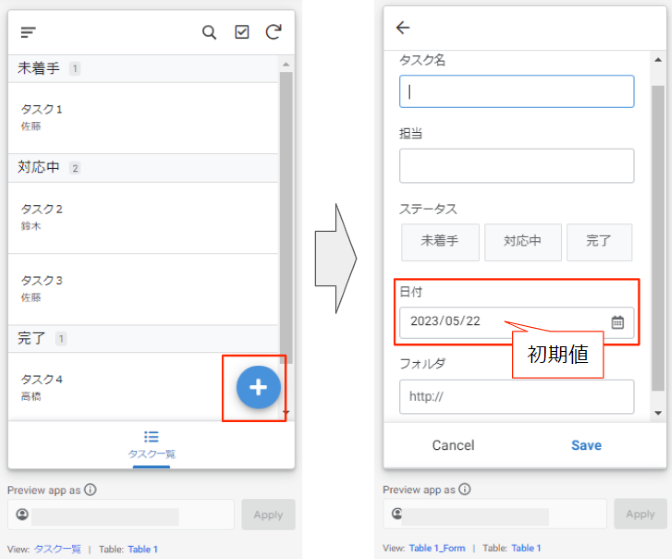Select the タスク一覧 bottom navigation tab

(x=151, y=445)
